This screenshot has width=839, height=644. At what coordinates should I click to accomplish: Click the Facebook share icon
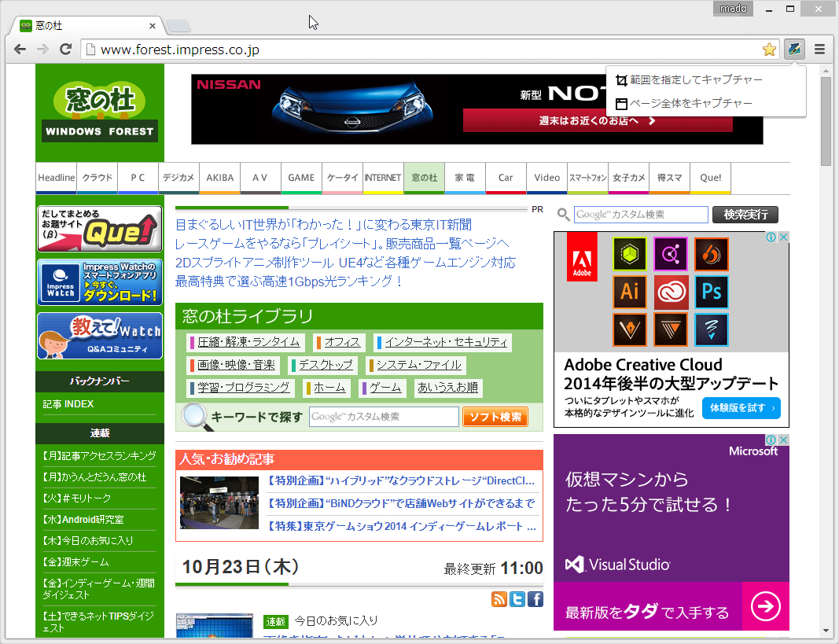tap(535, 599)
